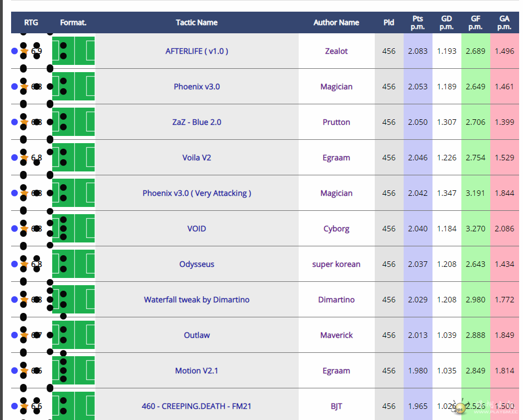
Task: View author super korean's profile
Action: click(336, 264)
